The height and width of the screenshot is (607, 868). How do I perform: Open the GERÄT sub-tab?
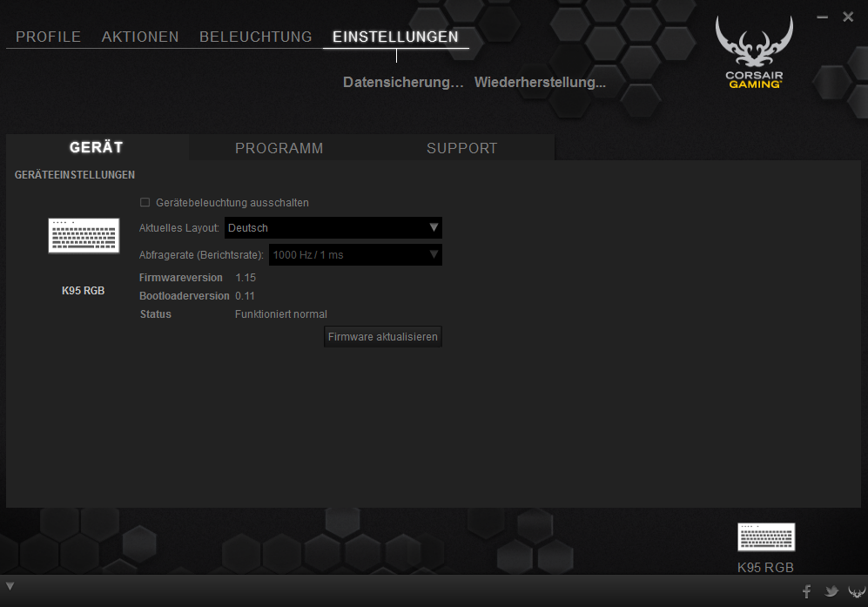click(x=97, y=147)
